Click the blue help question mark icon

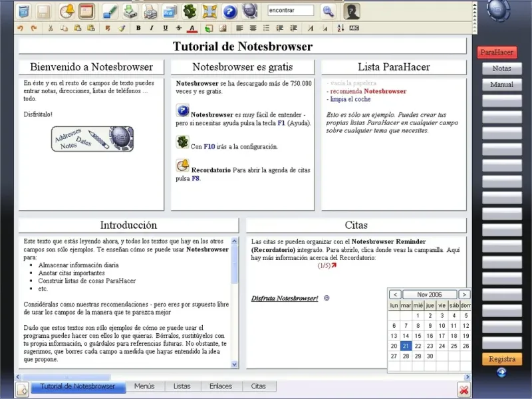[229, 11]
